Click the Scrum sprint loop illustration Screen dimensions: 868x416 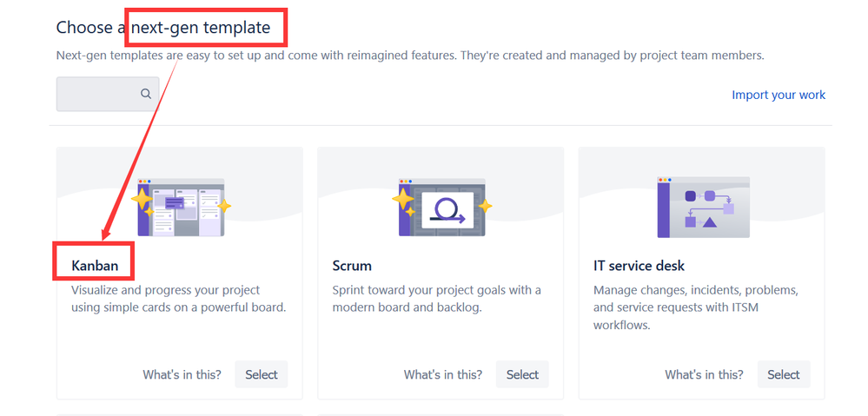pos(441,207)
